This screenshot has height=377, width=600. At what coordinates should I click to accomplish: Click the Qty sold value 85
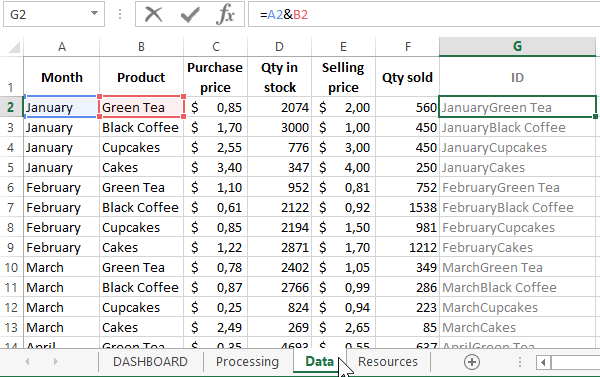[x=408, y=328]
